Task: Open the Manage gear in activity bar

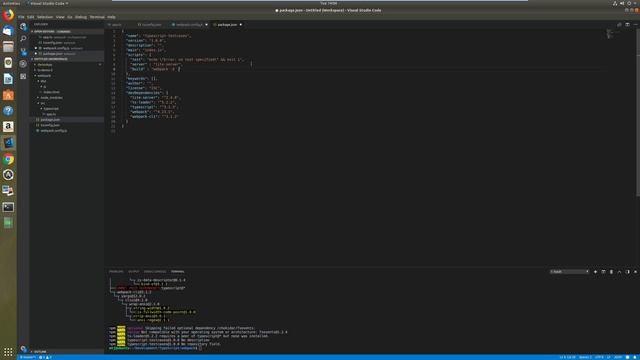Action: (23, 349)
